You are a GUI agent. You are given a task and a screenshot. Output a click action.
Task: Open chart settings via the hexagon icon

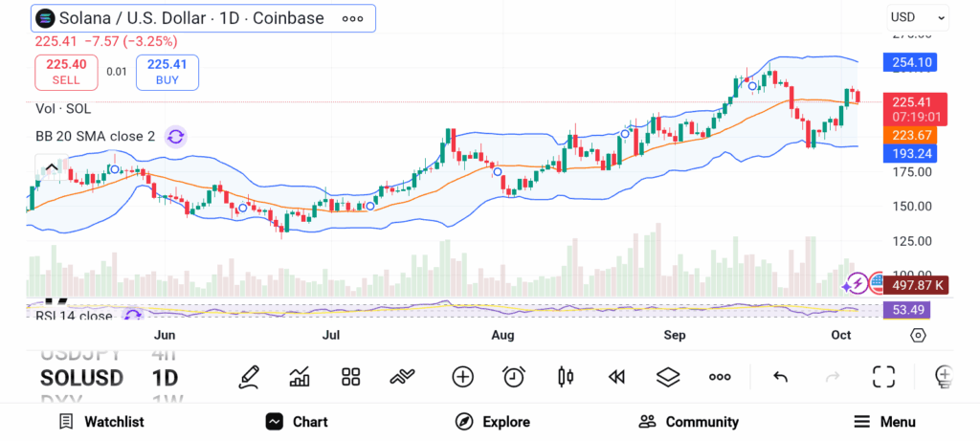(918, 335)
